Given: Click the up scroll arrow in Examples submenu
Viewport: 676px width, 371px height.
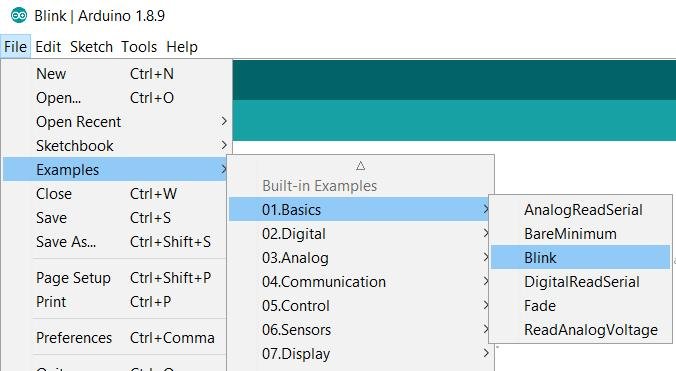Looking at the screenshot, I should pyautogui.click(x=360, y=166).
